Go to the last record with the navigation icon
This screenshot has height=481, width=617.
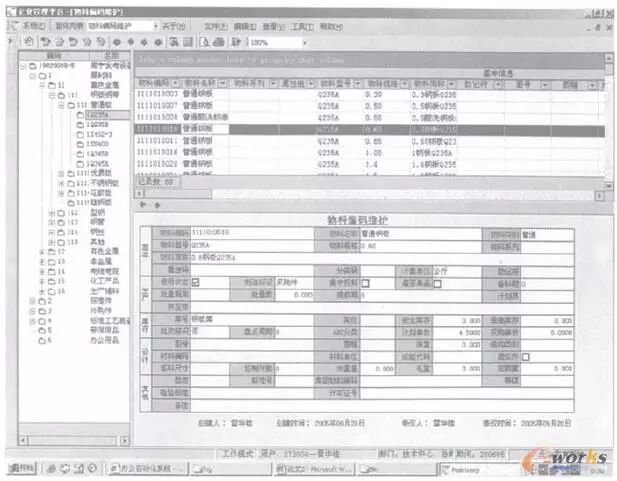pos(158,42)
